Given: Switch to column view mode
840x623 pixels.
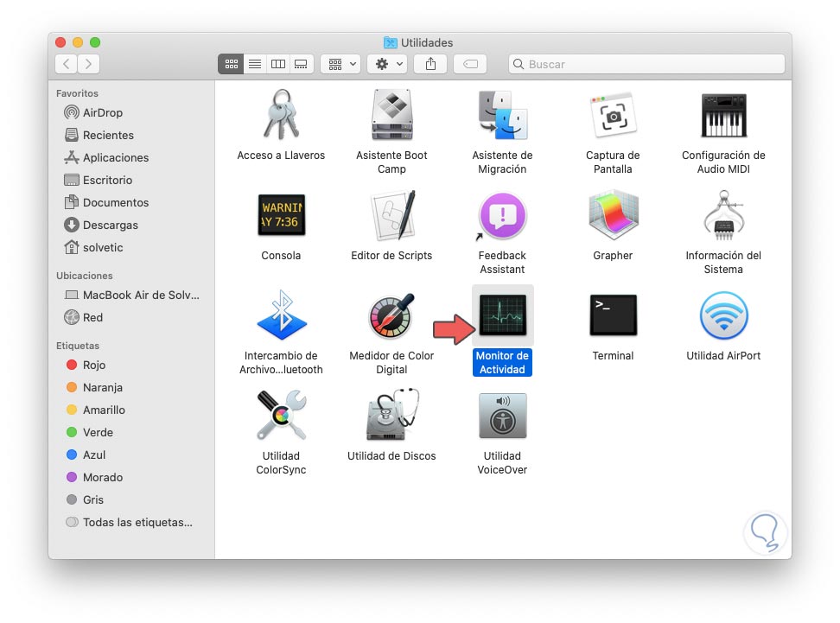Looking at the screenshot, I should point(278,64).
